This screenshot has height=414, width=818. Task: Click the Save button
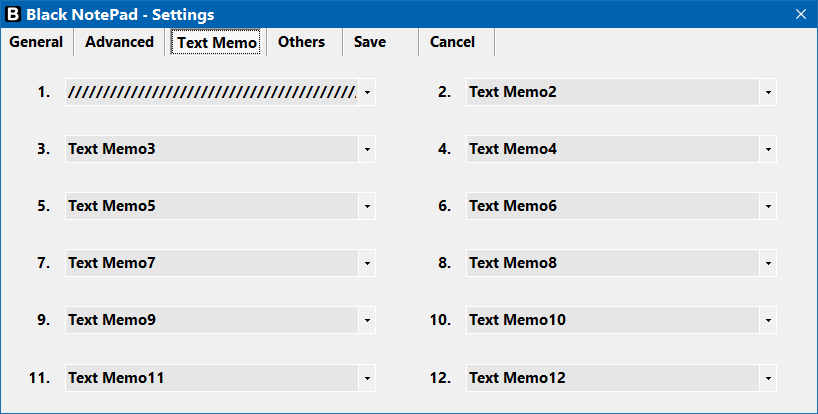(x=370, y=42)
